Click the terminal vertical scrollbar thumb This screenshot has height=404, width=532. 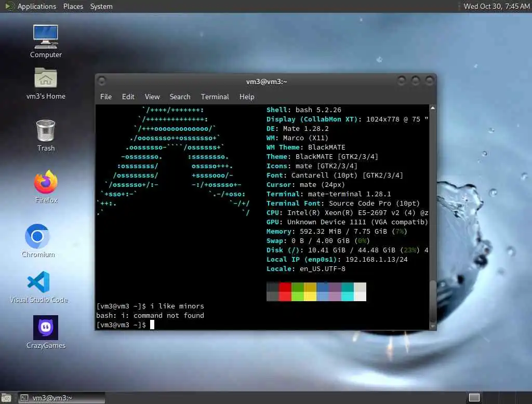[433, 301]
